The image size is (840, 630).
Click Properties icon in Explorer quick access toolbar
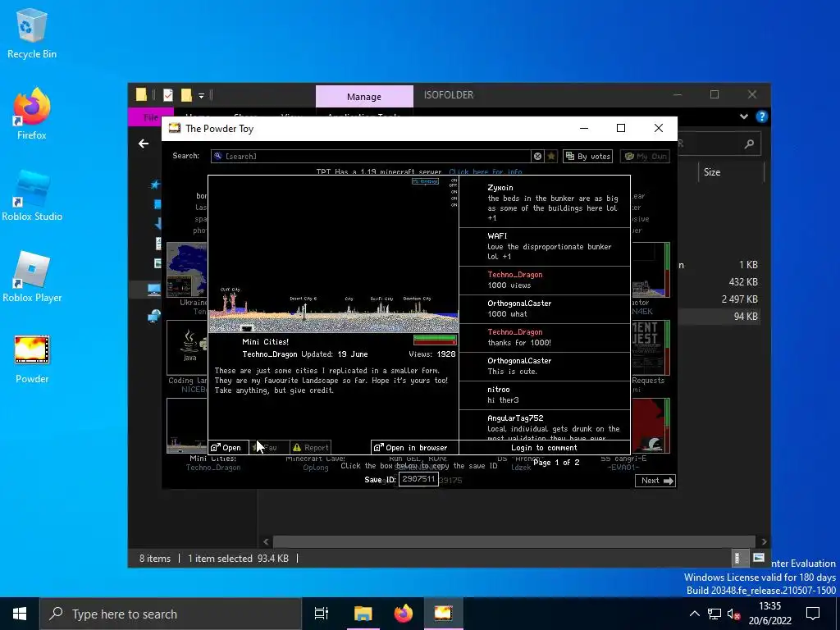168,95
